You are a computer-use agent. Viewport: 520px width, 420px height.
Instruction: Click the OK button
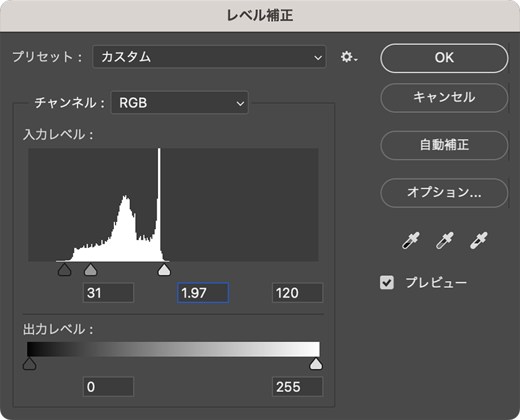pyautogui.click(x=444, y=58)
